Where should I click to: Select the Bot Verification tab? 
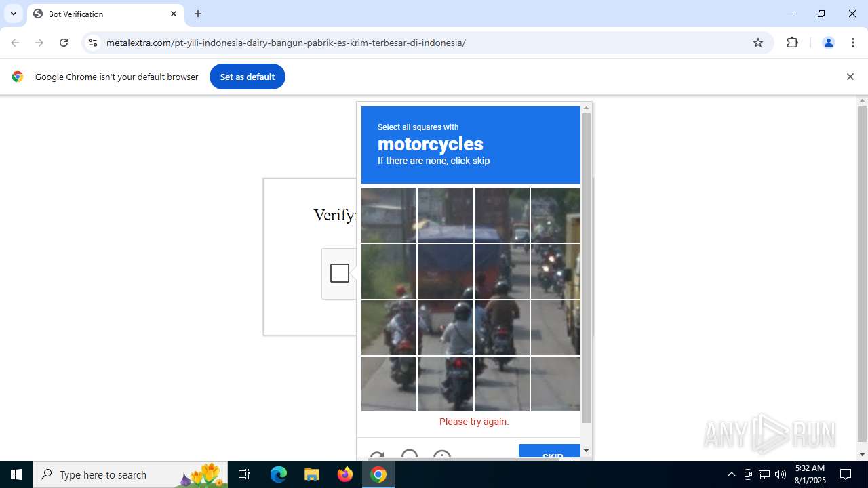(x=106, y=14)
